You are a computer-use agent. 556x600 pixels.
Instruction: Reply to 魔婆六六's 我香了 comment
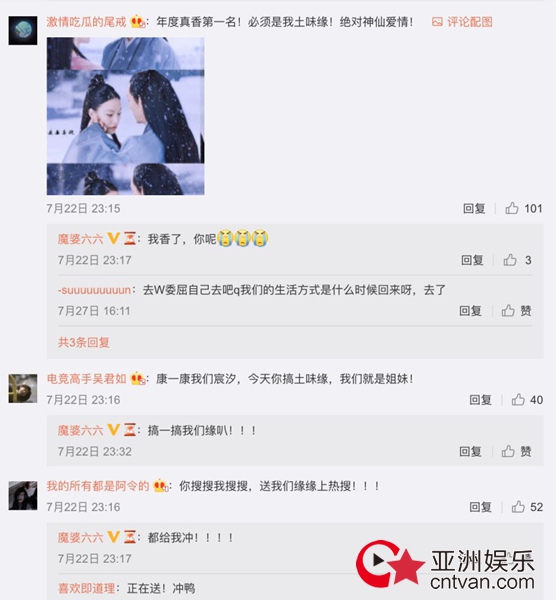click(x=472, y=260)
